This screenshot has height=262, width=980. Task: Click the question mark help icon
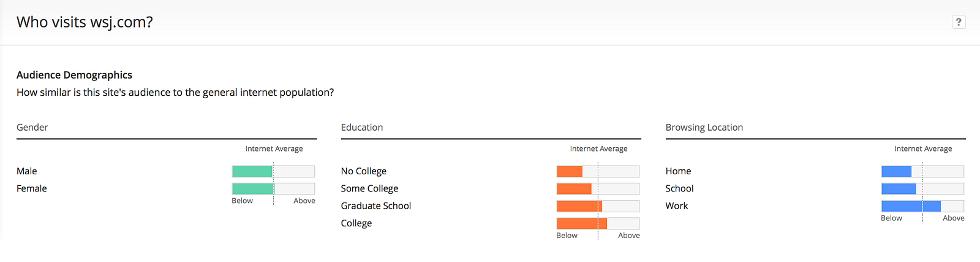pos(959,22)
